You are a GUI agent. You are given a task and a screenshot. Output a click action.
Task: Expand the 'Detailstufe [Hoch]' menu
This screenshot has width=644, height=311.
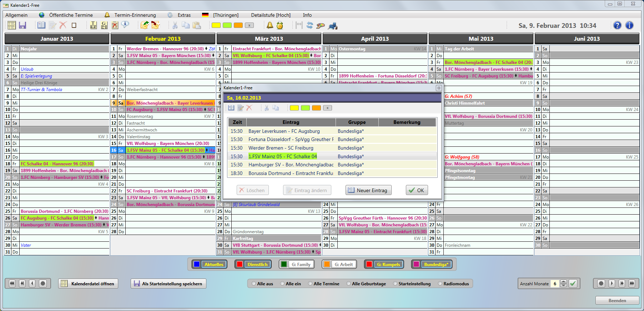point(271,15)
